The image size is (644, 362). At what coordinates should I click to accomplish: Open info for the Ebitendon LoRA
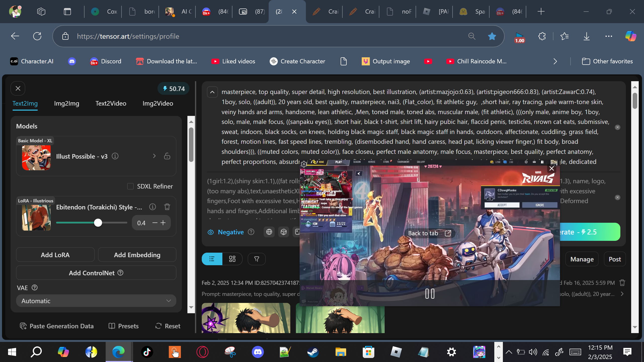point(152,207)
